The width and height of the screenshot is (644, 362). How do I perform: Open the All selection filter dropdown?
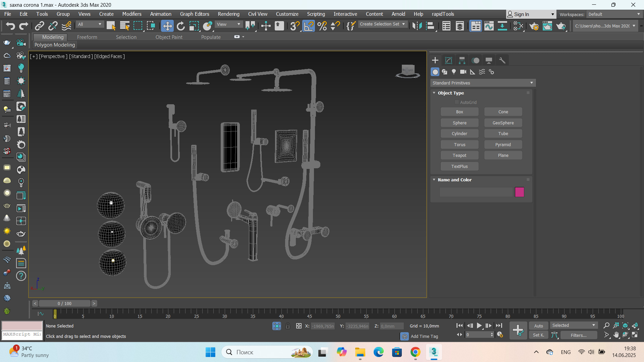pyautogui.click(x=90, y=24)
